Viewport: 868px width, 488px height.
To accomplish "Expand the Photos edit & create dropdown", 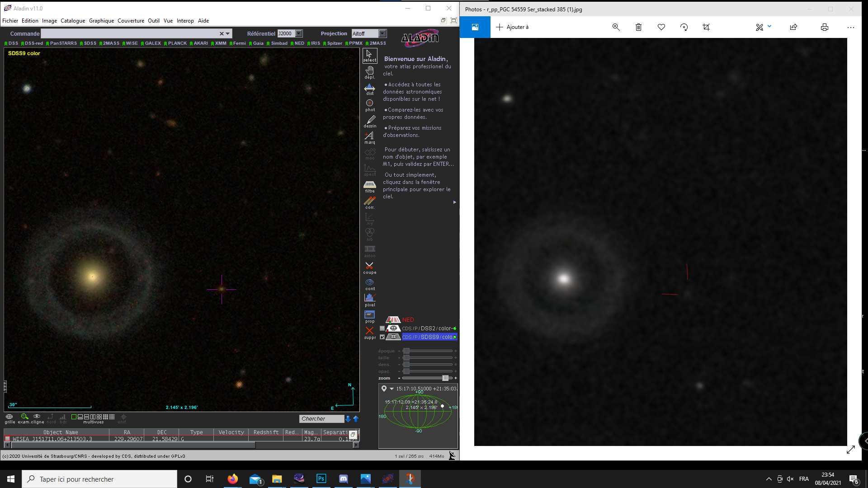I will (x=769, y=26).
